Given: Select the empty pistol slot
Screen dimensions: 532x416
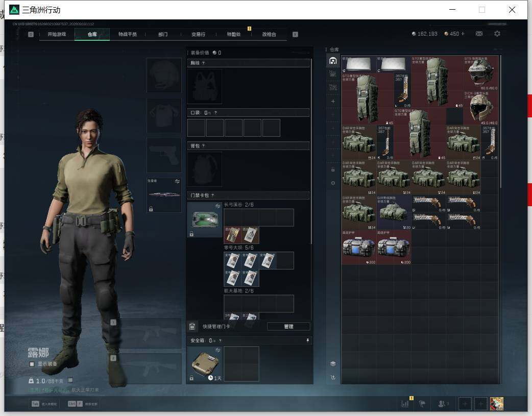Looking at the screenshot, I should point(164,155).
